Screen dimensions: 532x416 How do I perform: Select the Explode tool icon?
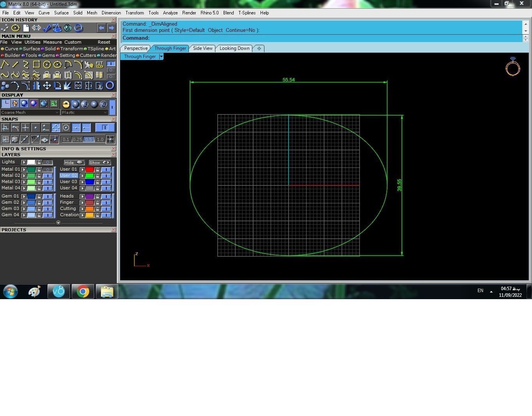point(68,86)
